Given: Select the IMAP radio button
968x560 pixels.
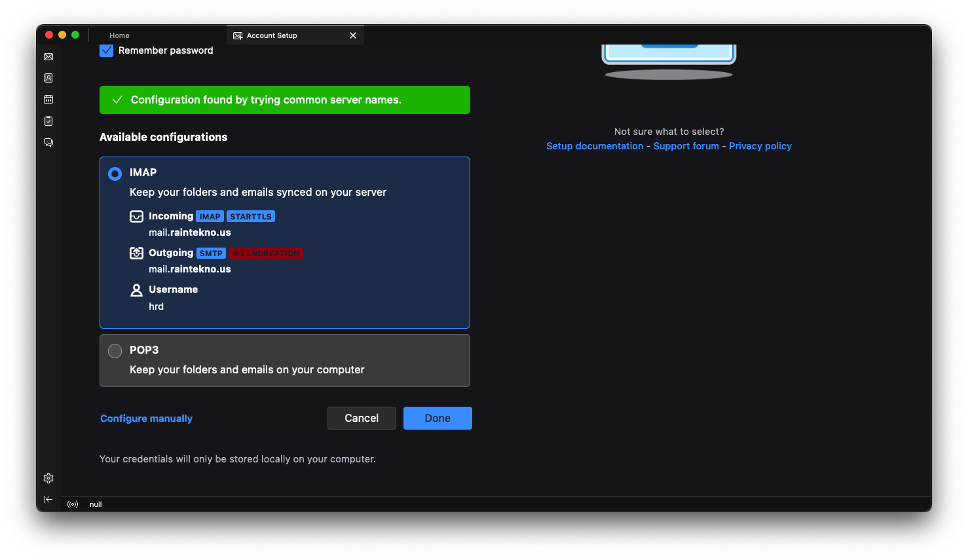Looking at the screenshot, I should [x=115, y=174].
